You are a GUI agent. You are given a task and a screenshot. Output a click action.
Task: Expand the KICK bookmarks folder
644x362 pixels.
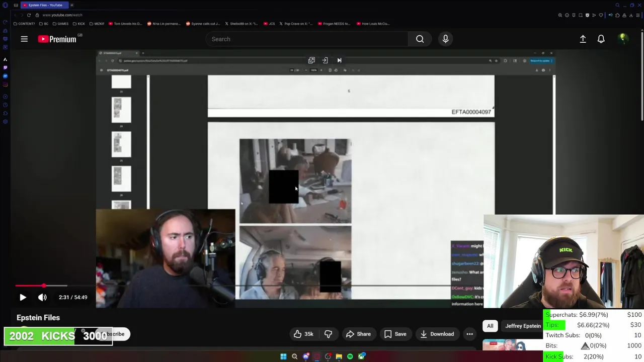click(79, 24)
